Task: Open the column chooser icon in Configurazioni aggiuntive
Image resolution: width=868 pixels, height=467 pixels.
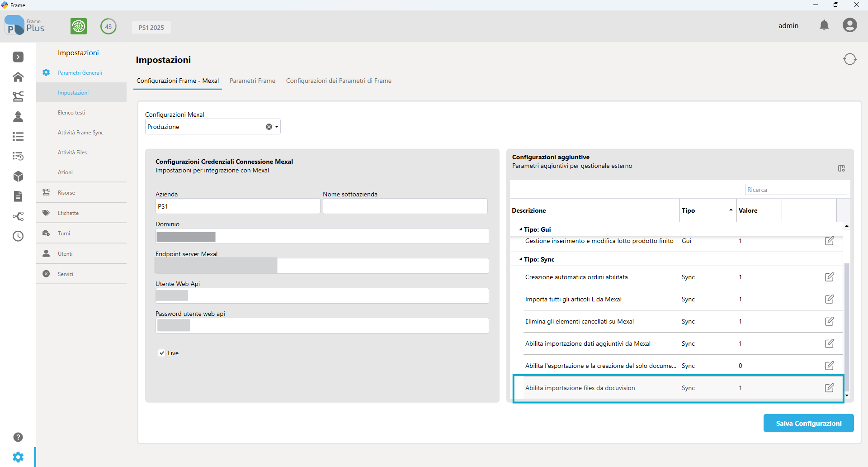Action: (841, 168)
